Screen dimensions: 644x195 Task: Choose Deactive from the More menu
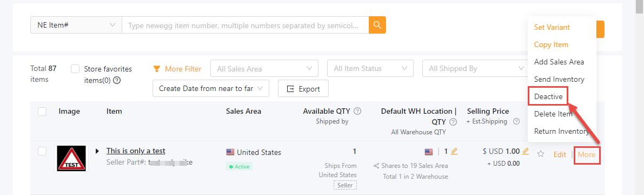548,96
